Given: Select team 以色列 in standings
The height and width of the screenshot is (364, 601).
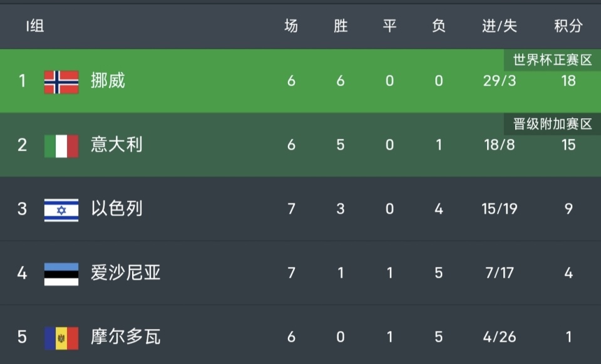Looking at the screenshot, I should click(x=116, y=209).
